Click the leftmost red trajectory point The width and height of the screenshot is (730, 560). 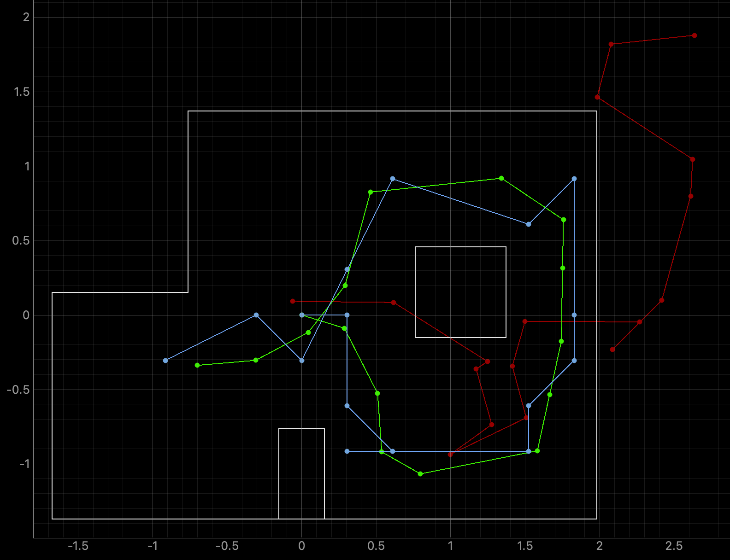coord(293,301)
